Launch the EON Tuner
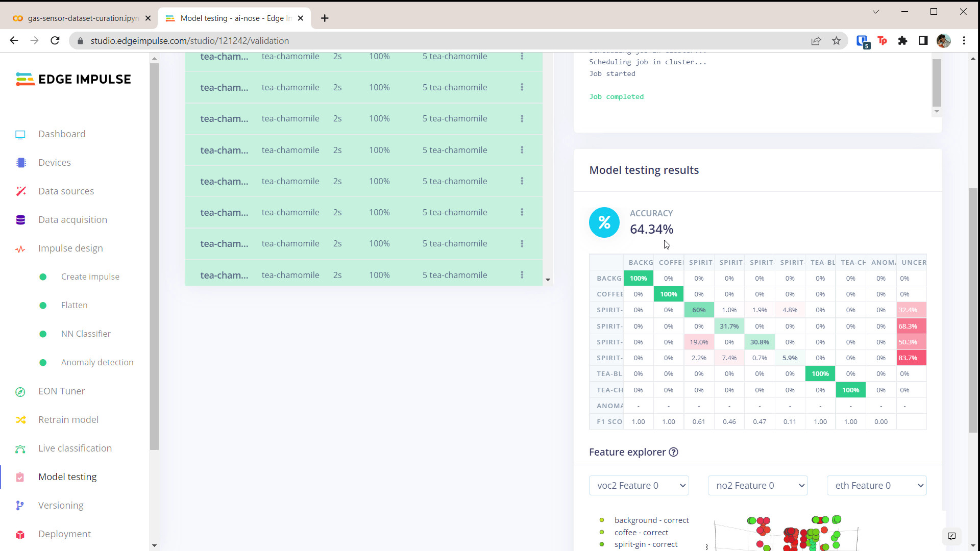The image size is (980, 551). click(x=61, y=391)
